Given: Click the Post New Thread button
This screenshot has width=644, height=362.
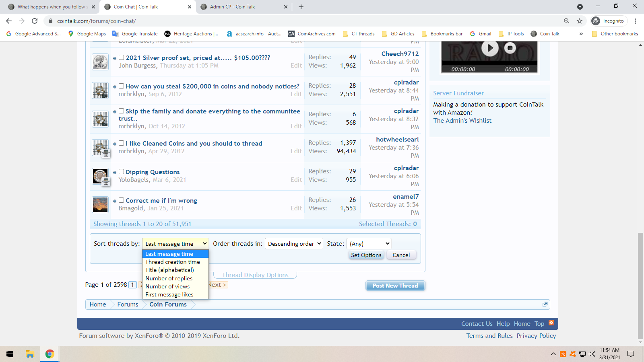Looking at the screenshot, I should (395, 286).
